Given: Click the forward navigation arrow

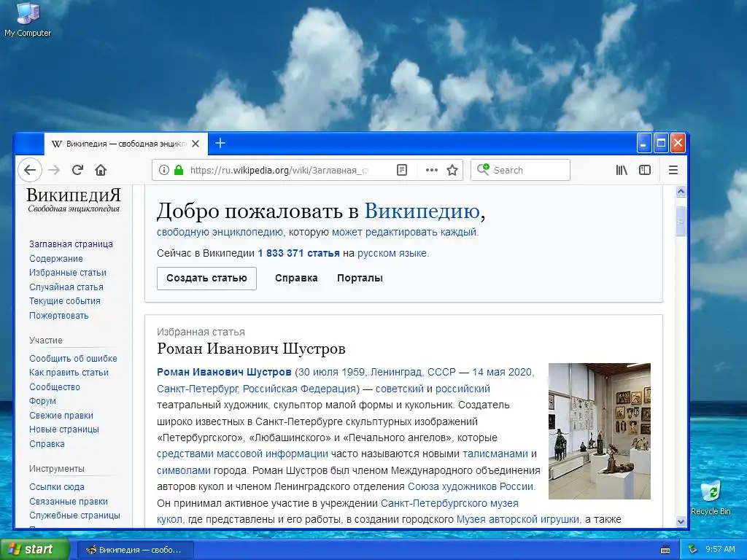Looking at the screenshot, I should 54,170.
